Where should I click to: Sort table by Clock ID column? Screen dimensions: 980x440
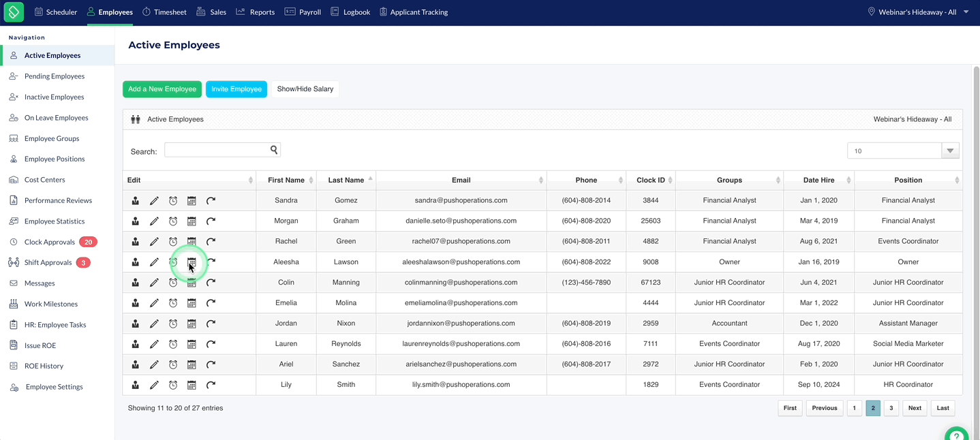651,180
